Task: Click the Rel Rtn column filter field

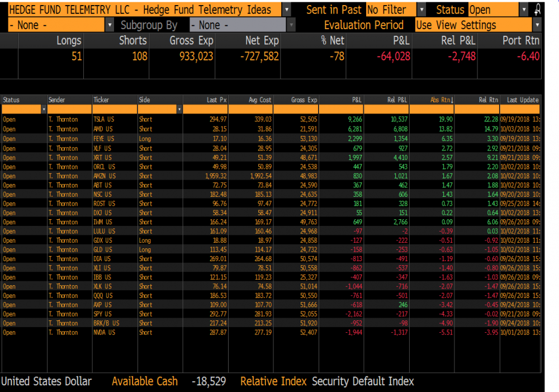Action: pyautogui.click(x=477, y=109)
